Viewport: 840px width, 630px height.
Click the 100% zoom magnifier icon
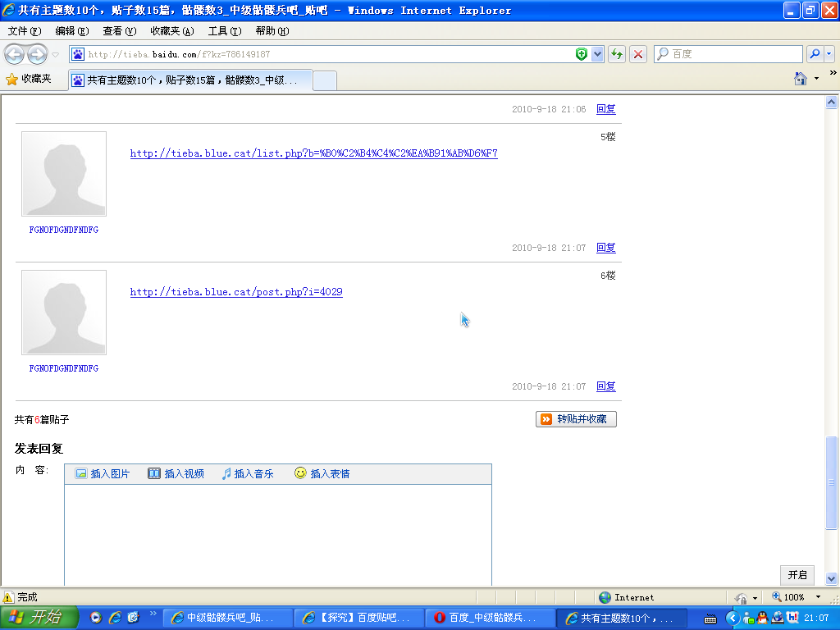pos(776,597)
